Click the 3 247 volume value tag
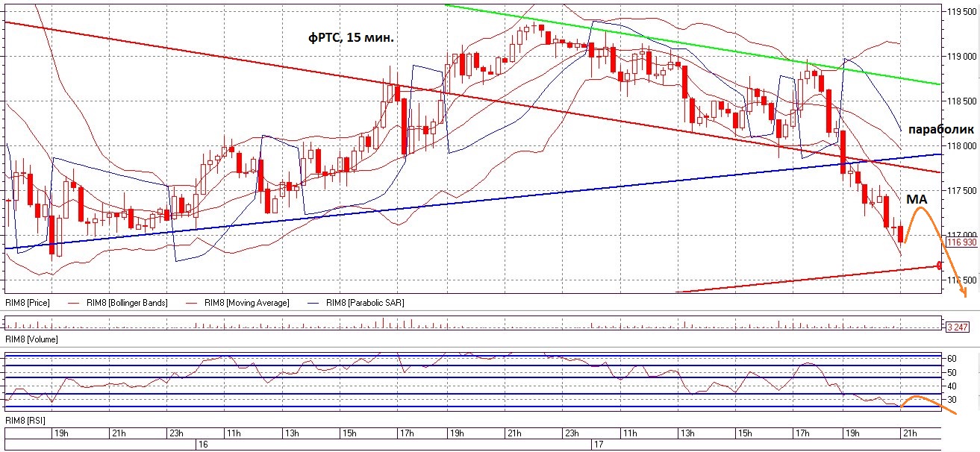The height and width of the screenshot is (452, 980). pos(956,327)
